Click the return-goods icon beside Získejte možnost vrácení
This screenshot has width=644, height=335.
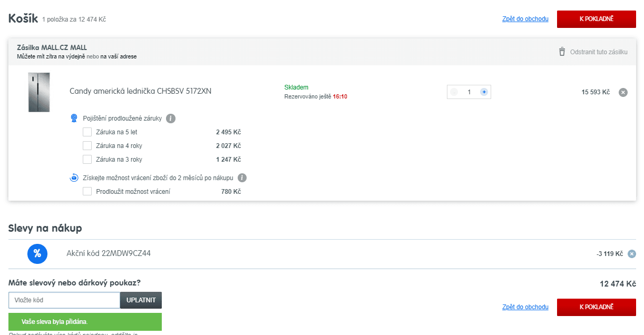[x=74, y=178]
